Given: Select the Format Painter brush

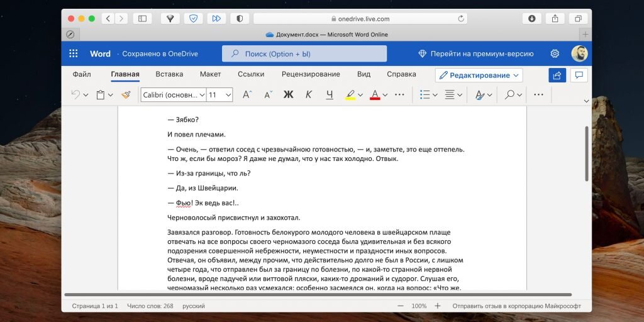Looking at the screenshot, I should point(126,95).
